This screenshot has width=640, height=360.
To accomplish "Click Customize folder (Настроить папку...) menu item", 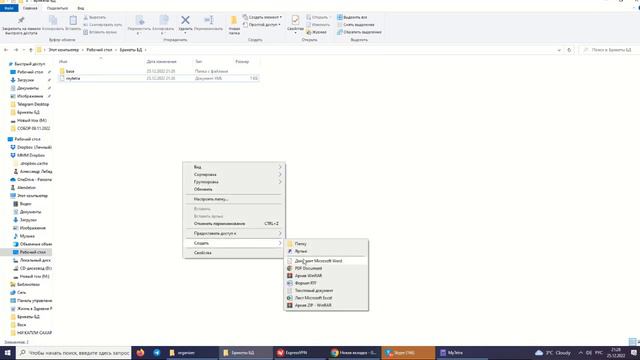I will [x=233, y=199].
